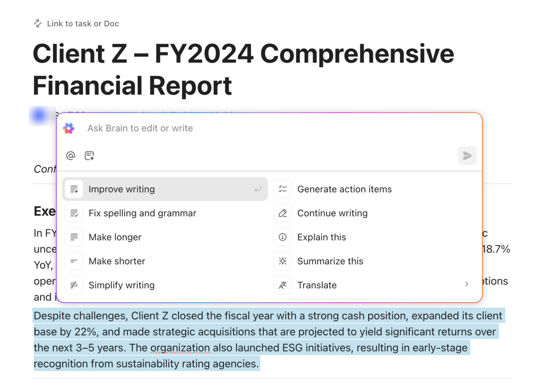Viewport: 540px width, 392px height.
Task: Click the Translate language icon
Action: tap(283, 285)
